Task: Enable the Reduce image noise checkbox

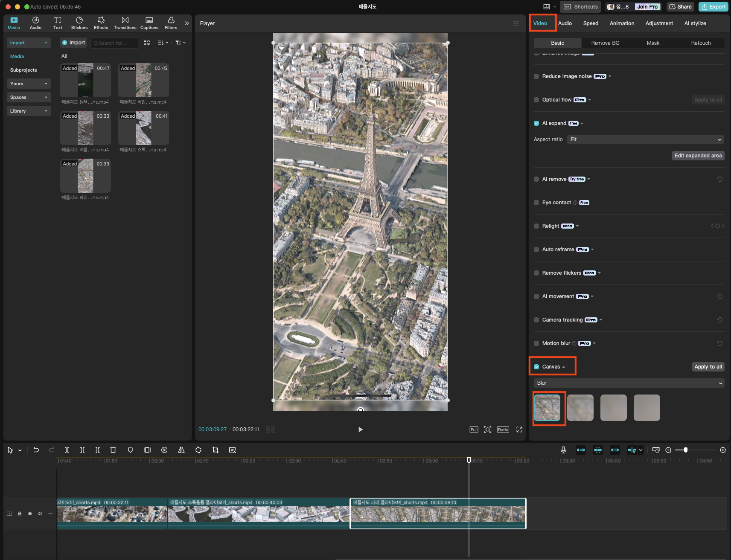Action: [x=536, y=76]
